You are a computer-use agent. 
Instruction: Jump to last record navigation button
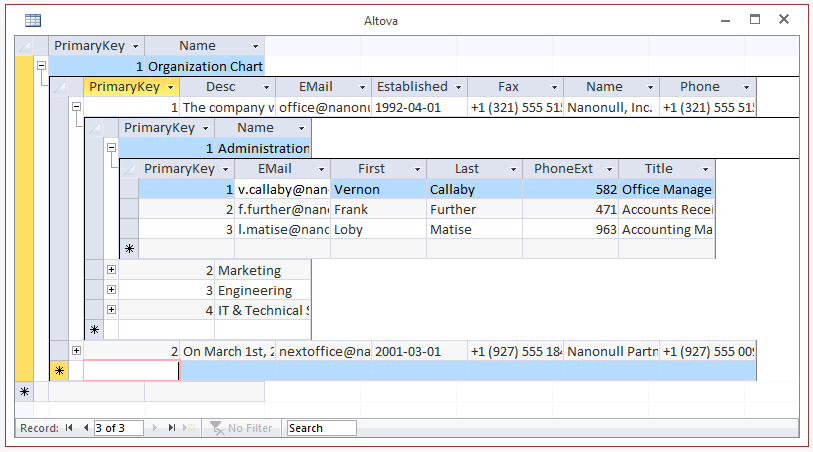coord(172,428)
